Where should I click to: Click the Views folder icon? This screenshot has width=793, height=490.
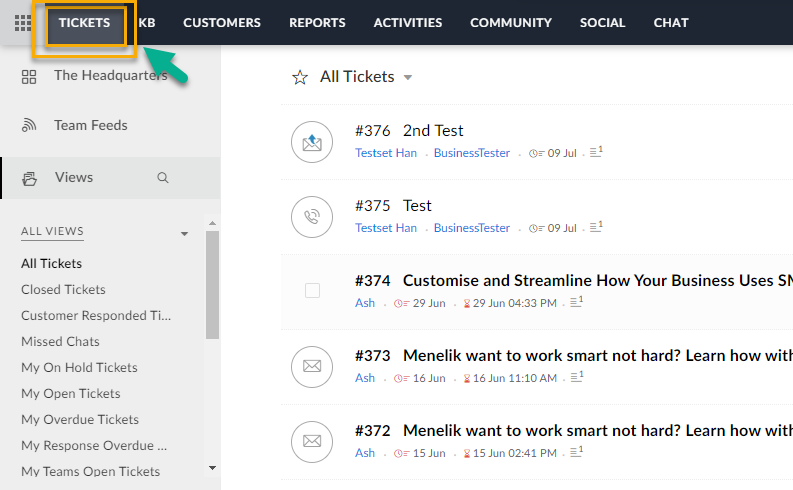(x=29, y=179)
